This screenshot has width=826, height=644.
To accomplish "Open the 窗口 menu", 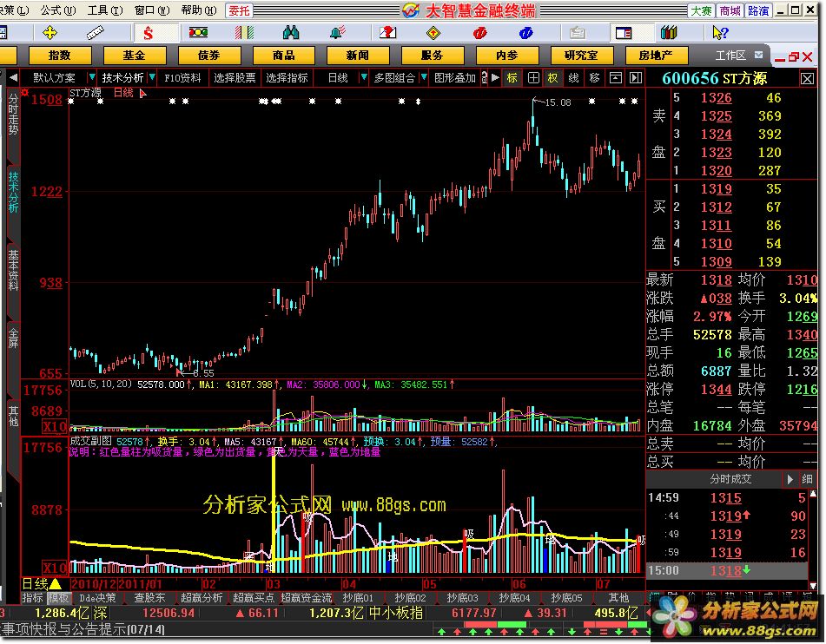I will point(152,10).
